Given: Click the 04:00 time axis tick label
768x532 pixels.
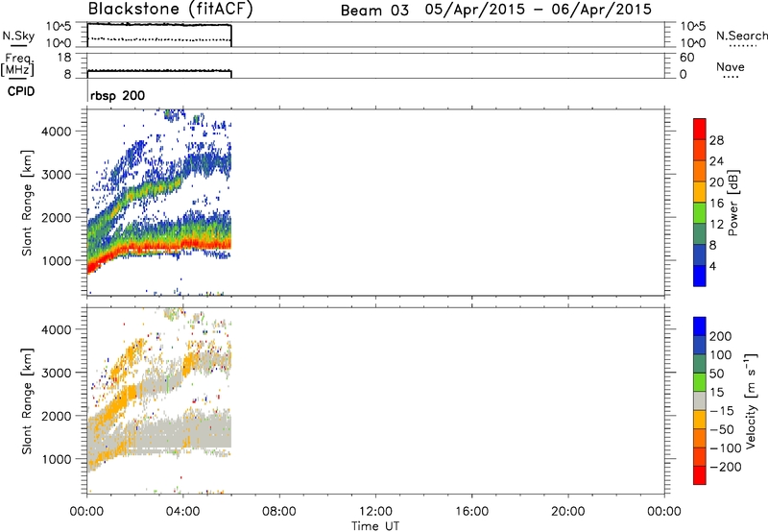Looking at the screenshot, I should pyautogui.click(x=182, y=512).
